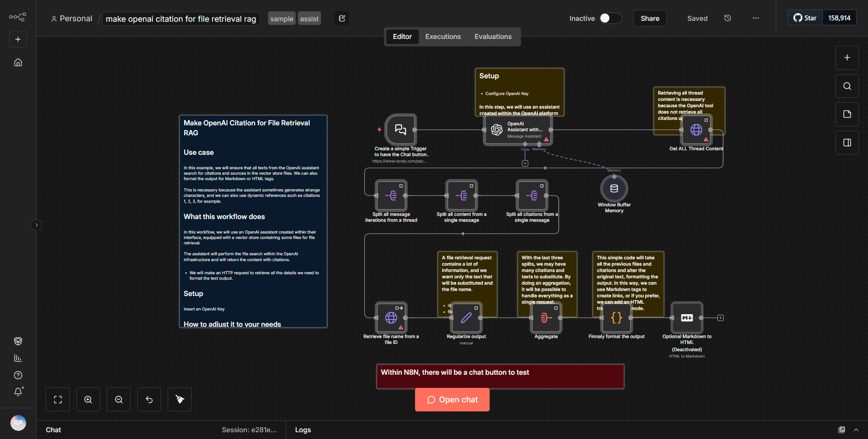The width and height of the screenshot is (868, 439).
Task: Switch to the Executions tab
Action: pyautogui.click(x=443, y=37)
